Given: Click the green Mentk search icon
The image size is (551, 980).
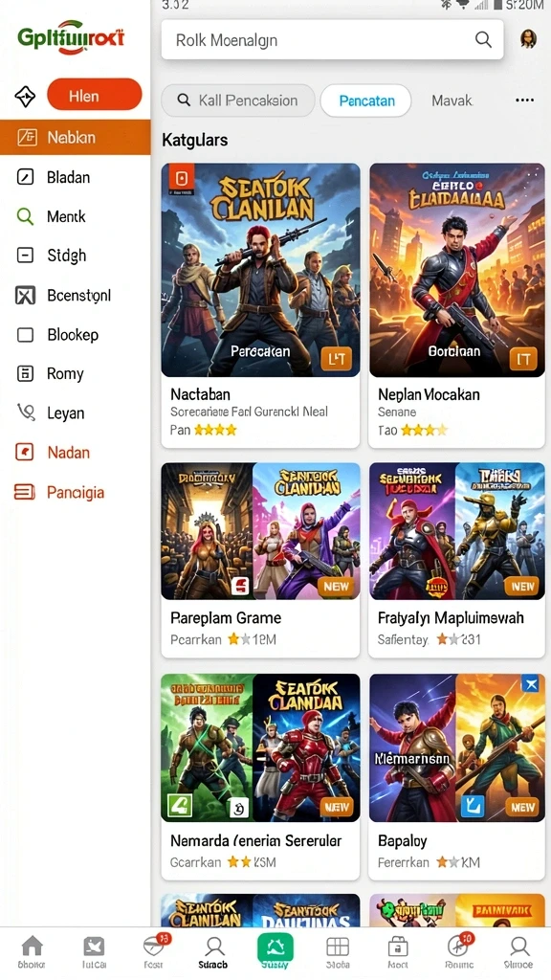Looking at the screenshot, I should (25, 216).
